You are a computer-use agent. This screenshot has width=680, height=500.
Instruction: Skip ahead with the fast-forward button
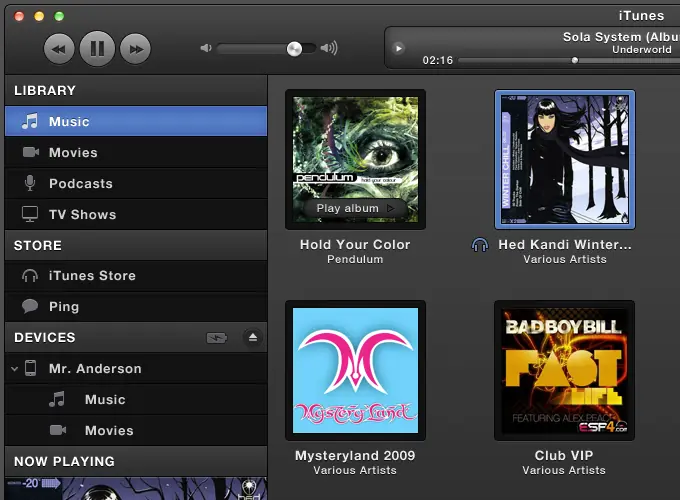tap(135, 49)
